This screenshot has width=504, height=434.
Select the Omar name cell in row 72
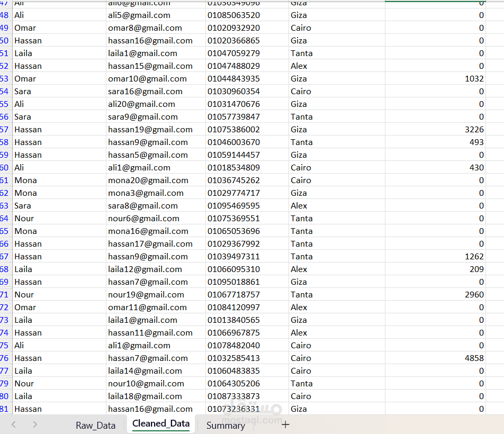(59, 308)
